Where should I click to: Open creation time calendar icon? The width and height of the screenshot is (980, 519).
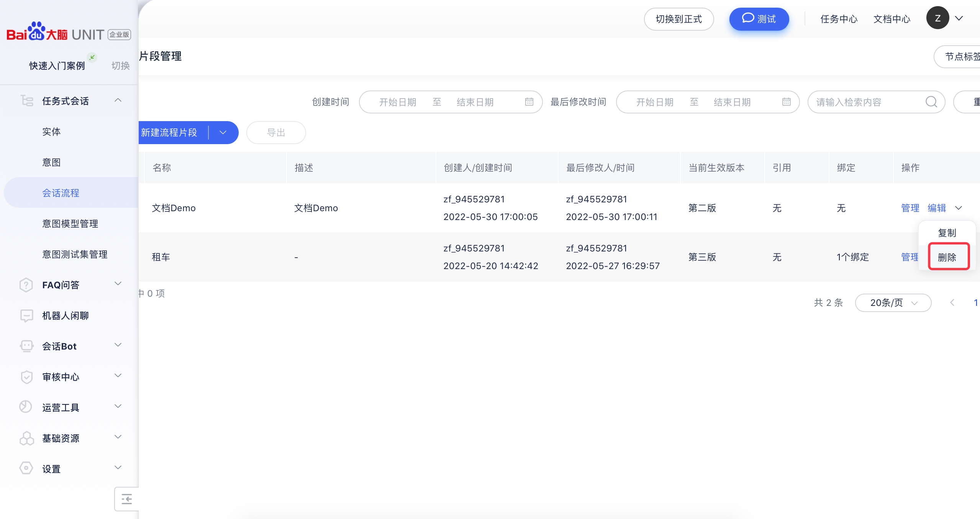click(x=529, y=102)
